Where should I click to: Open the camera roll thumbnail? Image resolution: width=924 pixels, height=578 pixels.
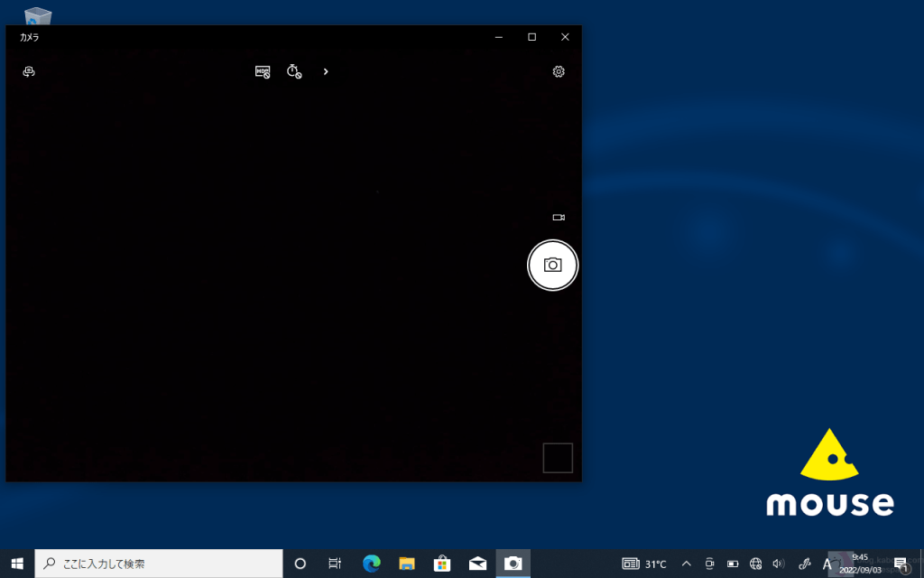point(558,458)
